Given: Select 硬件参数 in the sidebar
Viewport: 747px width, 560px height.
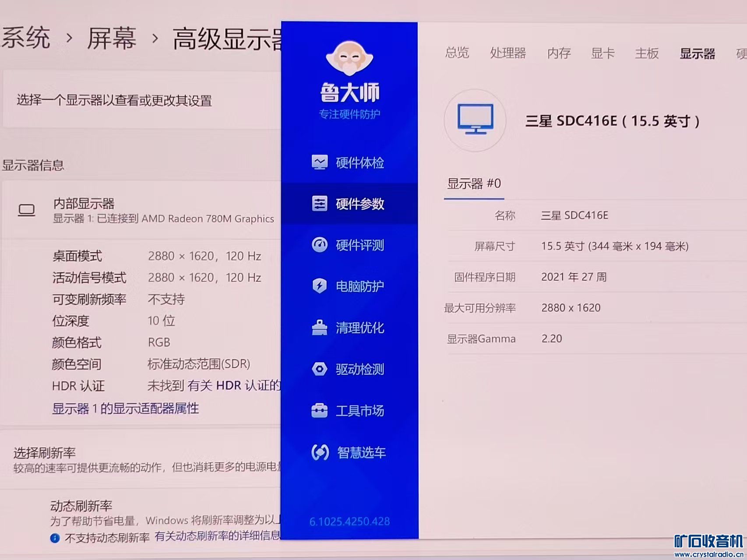Looking at the screenshot, I should coord(349,204).
